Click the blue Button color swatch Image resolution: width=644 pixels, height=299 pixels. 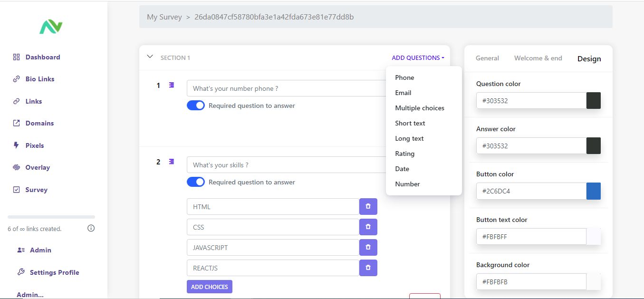click(594, 191)
